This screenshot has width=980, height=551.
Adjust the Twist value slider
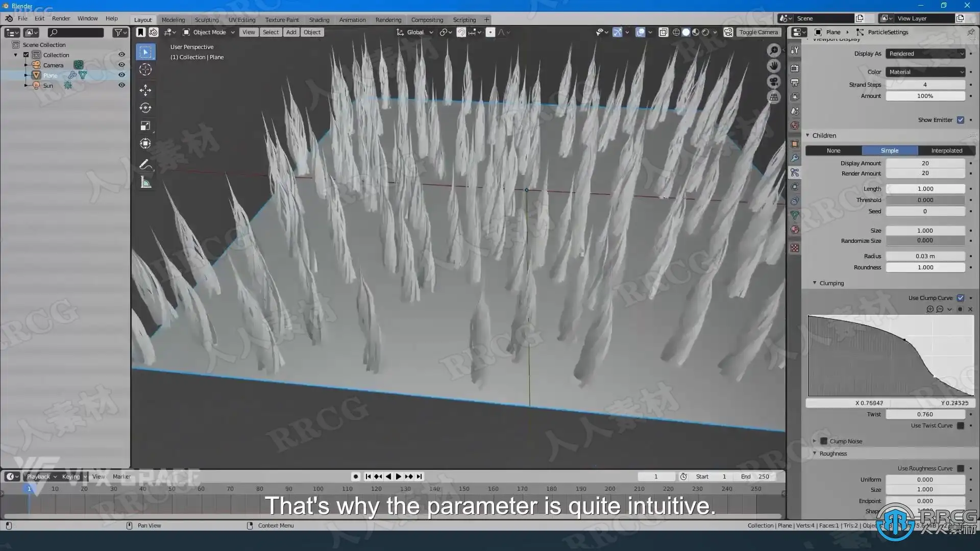coord(925,414)
